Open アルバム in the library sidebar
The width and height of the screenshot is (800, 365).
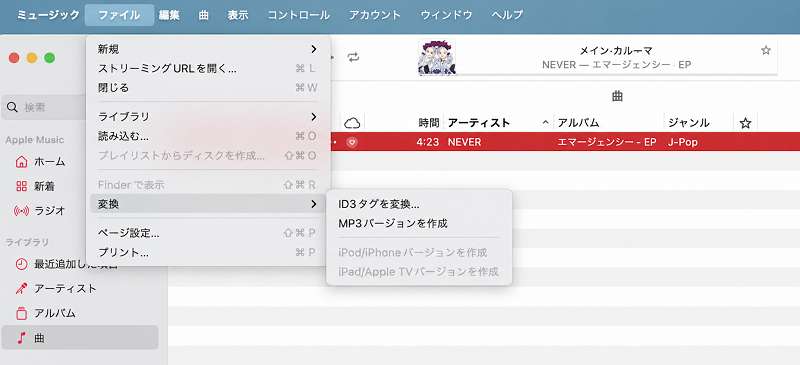tap(55, 313)
